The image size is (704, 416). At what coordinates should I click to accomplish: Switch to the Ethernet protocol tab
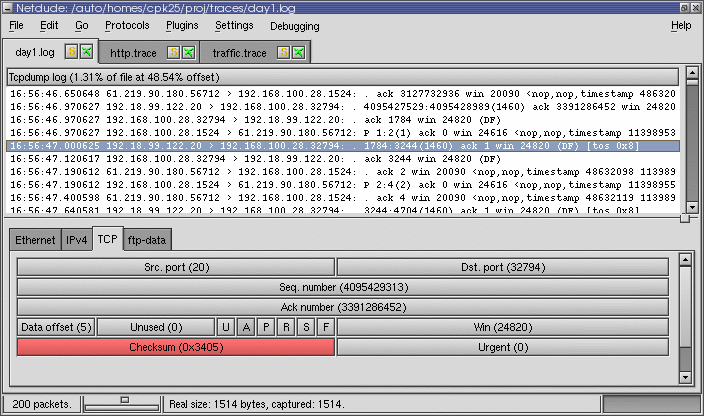(x=35, y=240)
